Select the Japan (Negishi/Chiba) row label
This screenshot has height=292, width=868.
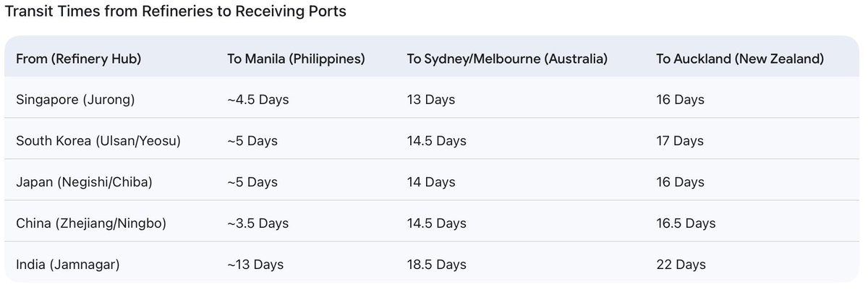84,182
